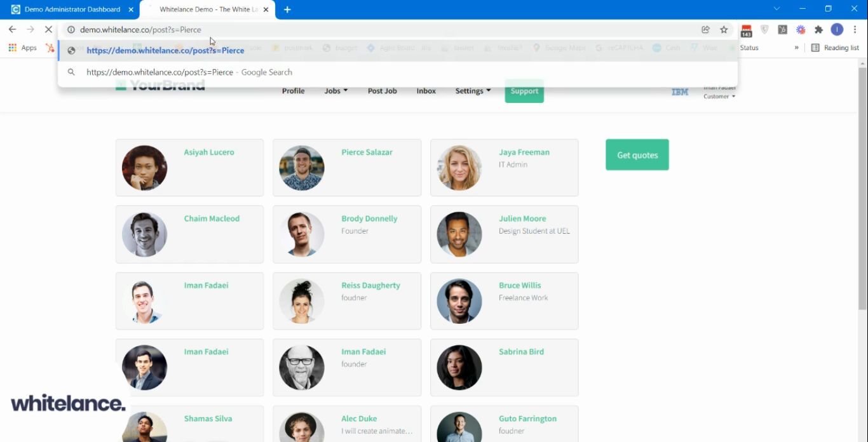Click the IBM company logo
868x442 pixels.
[x=680, y=92]
